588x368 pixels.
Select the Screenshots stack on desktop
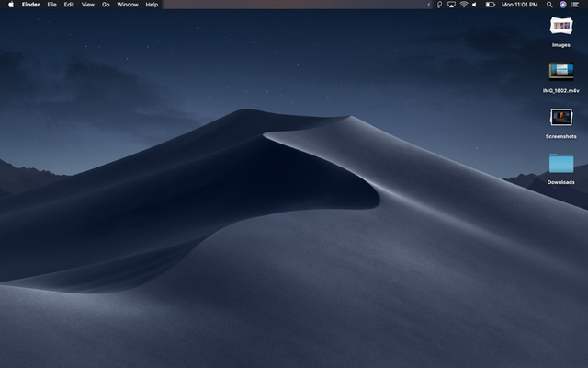(561, 118)
